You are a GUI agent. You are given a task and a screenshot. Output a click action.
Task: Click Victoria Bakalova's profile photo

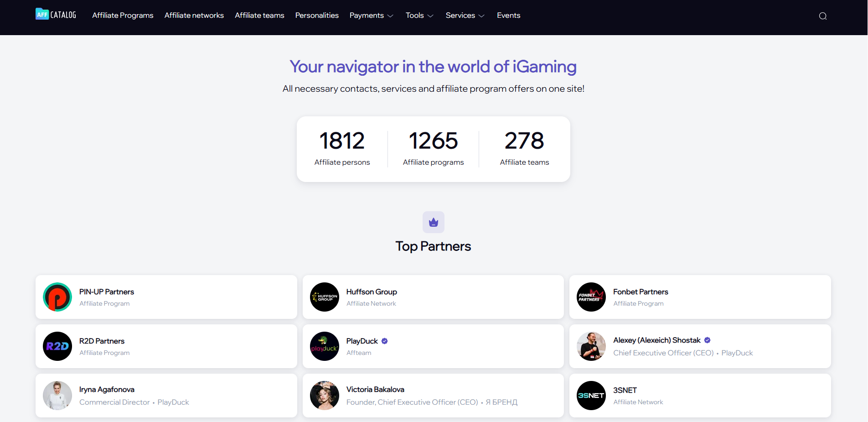pos(325,396)
